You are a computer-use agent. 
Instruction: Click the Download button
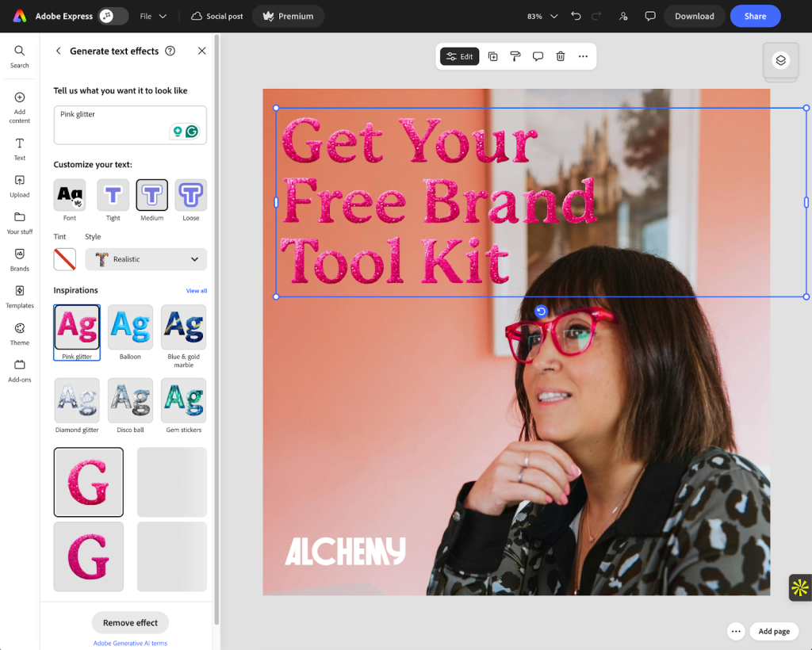(694, 16)
